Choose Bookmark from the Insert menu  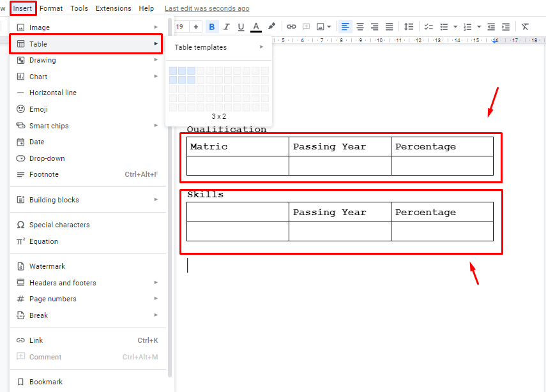(87, 382)
